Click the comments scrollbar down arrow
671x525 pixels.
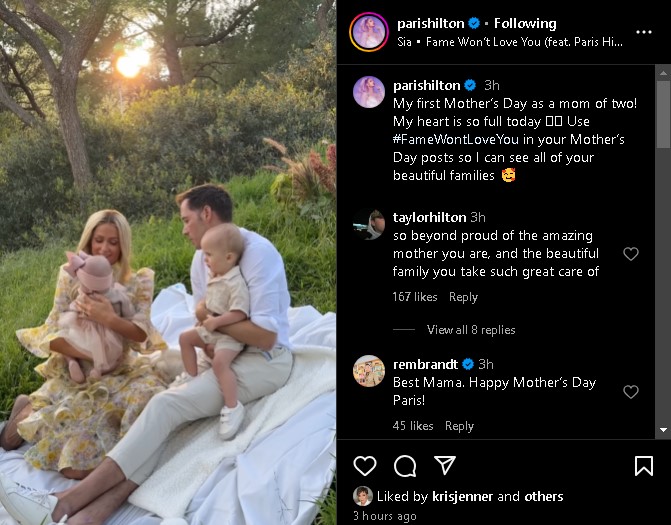click(x=663, y=431)
